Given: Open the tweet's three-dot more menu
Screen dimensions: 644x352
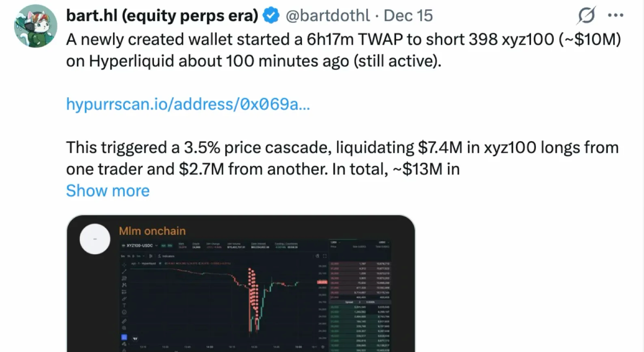Looking at the screenshot, I should click(616, 16).
